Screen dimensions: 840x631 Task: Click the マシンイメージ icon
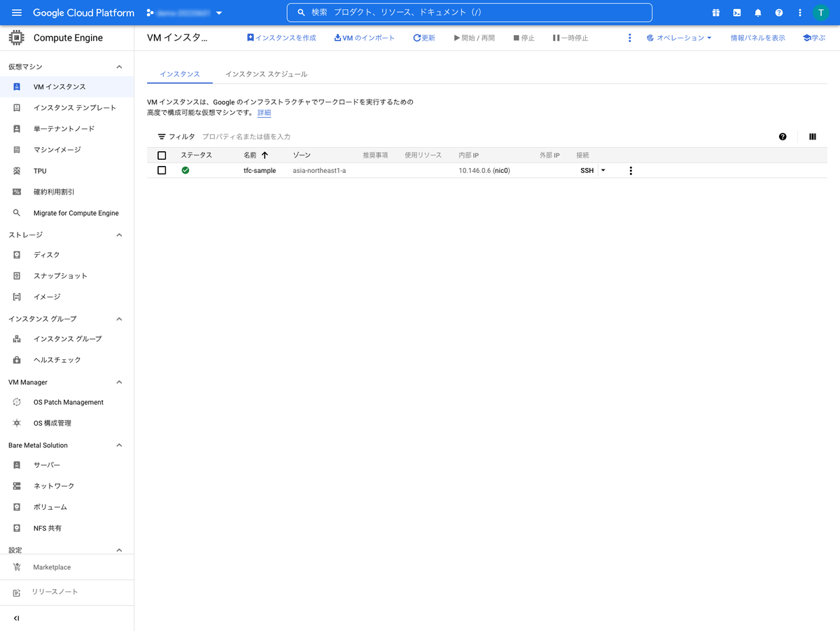pos(17,150)
